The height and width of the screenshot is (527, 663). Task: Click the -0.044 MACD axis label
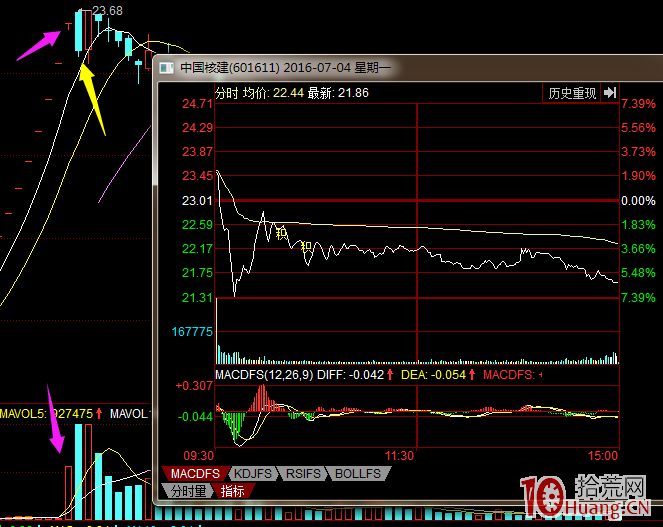click(195, 417)
